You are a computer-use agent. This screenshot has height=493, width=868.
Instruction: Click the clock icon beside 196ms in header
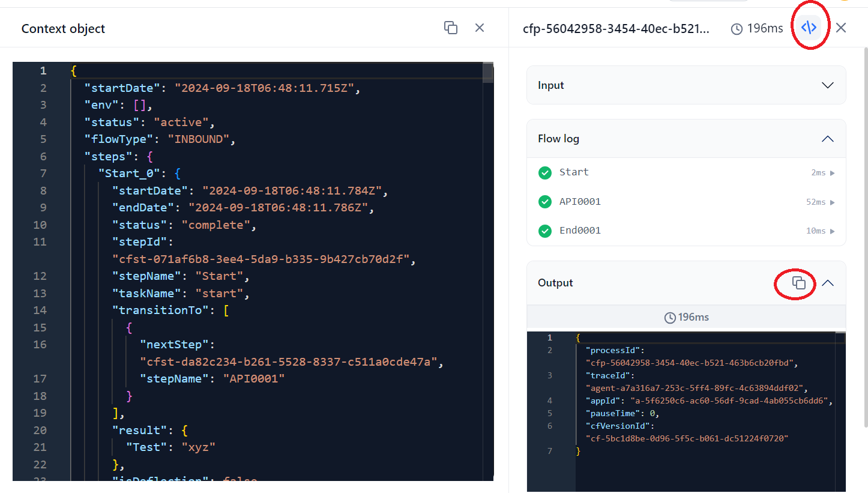point(737,29)
